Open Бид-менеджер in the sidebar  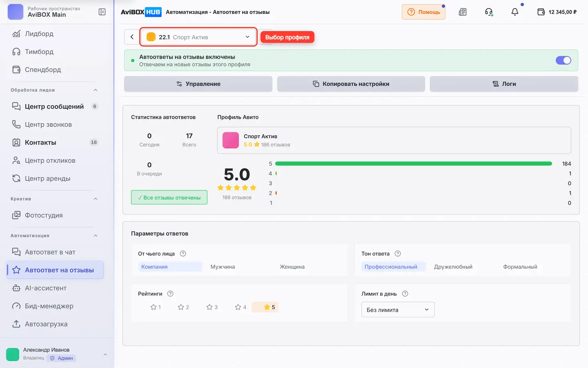pos(55,306)
